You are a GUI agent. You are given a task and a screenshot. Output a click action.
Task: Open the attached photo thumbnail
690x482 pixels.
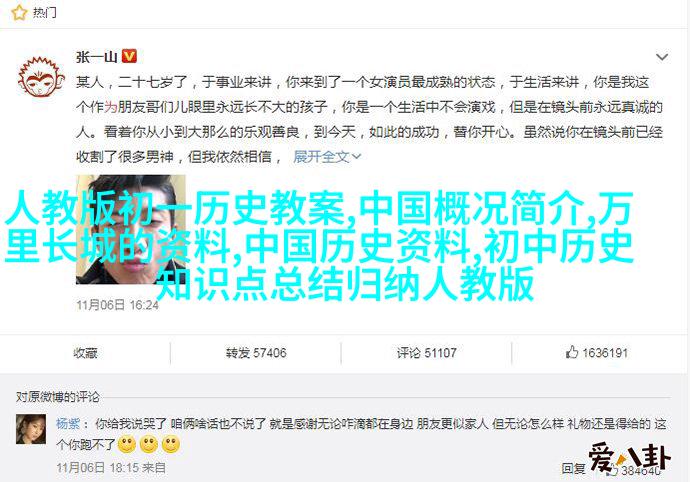[131, 229]
